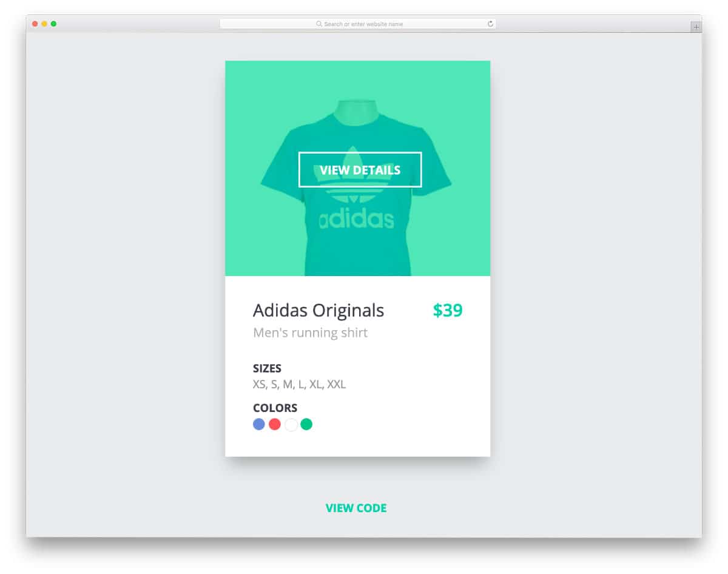Minimize the window using the yellow button
The height and width of the screenshot is (574, 728).
[x=44, y=24]
